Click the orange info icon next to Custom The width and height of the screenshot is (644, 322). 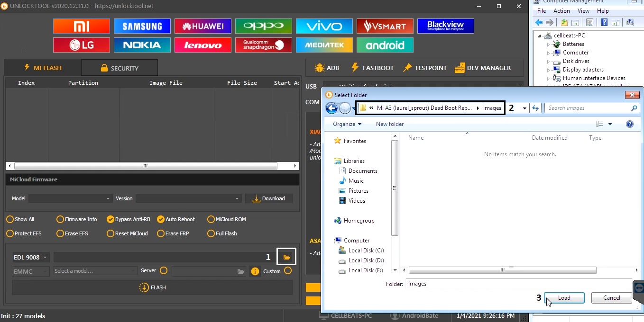[255, 271]
